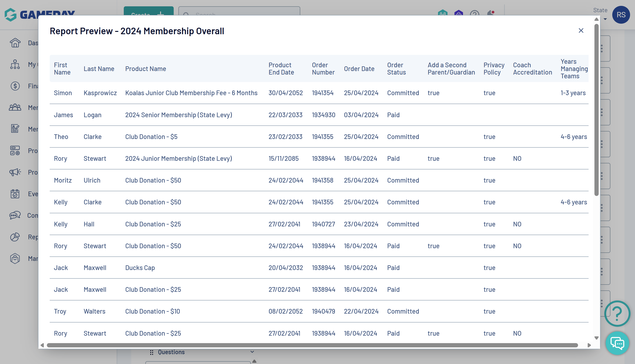Open the Reports pie chart icon
Viewport: 635px width, 364px height.
point(15,237)
